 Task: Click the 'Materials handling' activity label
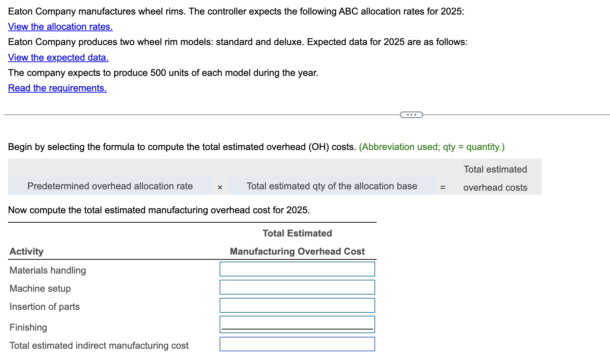click(x=48, y=270)
